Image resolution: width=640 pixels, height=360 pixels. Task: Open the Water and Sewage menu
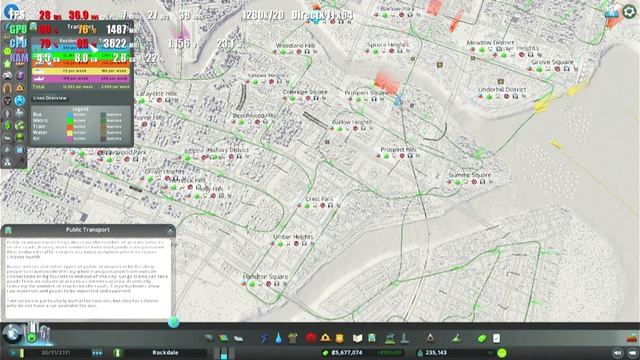click(x=278, y=338)
